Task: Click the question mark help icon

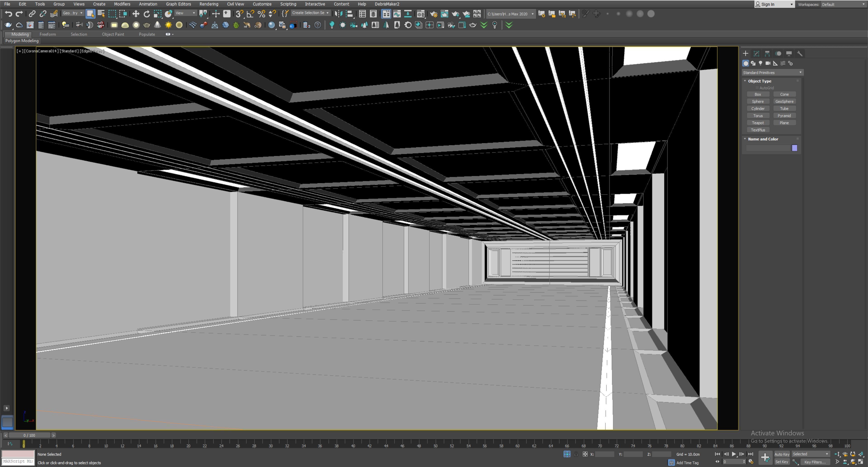Action: [317, 25]
